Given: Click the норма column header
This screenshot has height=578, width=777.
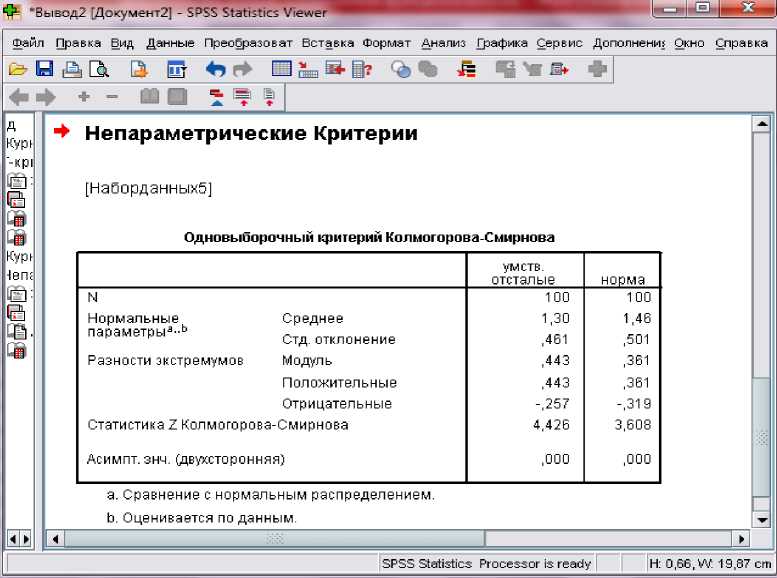Looking at the screenshot, I should [623, 280].
